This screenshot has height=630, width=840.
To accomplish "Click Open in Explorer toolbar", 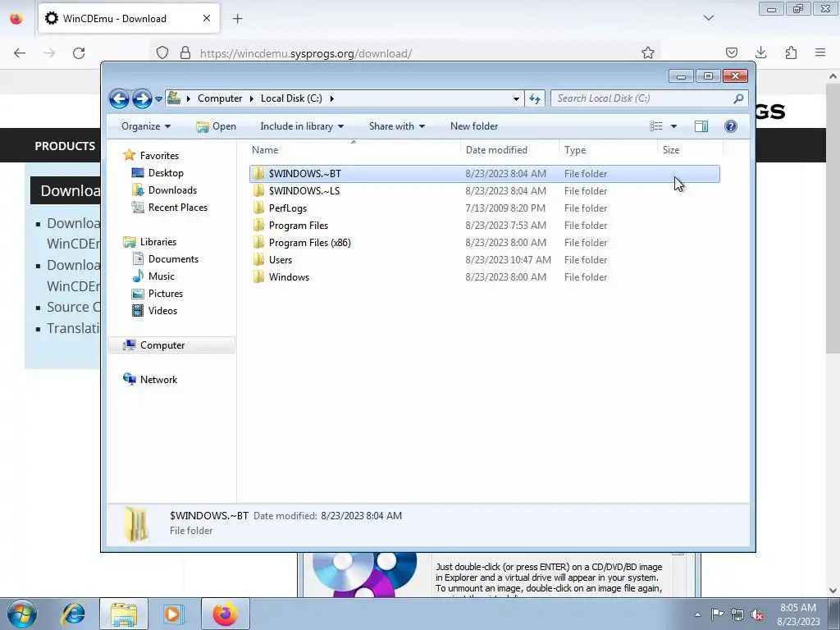I will [x=216, y=126].
